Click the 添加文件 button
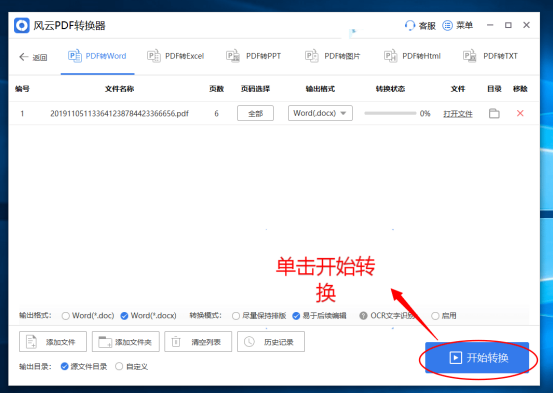Image resolution: width=553 pixels, height=393 pixels. pos(53,341)
